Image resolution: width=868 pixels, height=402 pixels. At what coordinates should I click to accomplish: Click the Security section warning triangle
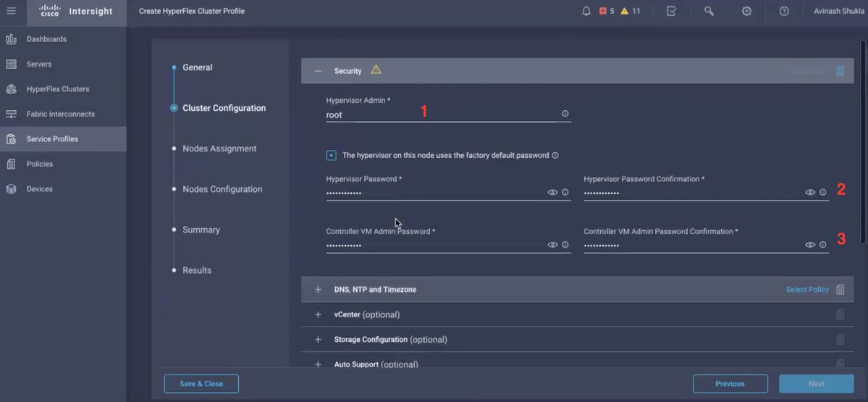376,70
